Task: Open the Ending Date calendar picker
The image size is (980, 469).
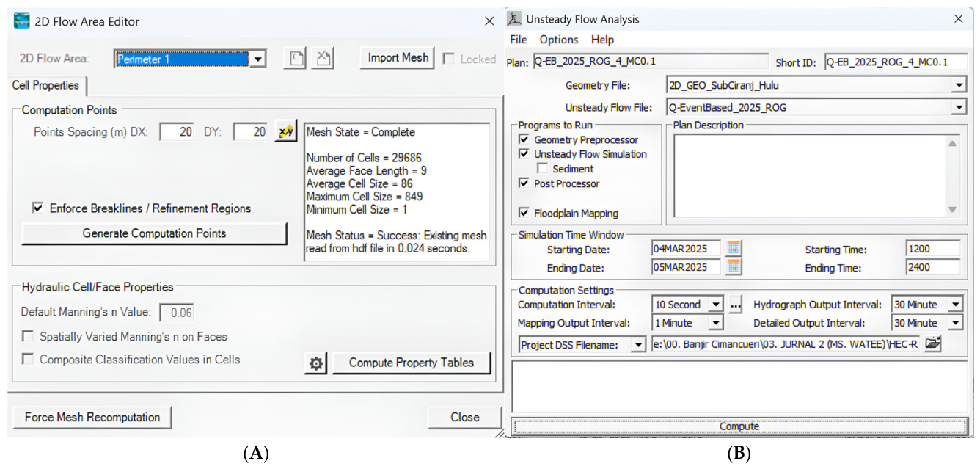Action: [734, 267]
